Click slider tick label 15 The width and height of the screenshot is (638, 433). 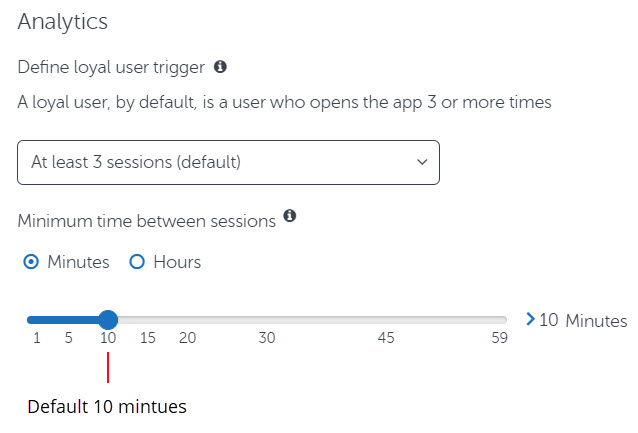(x=148, y=338)
